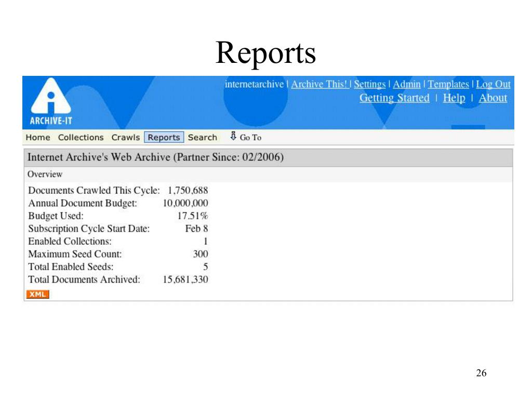This screenshot has width=532, height=399.
Task: Follow the Archive This! link
Action: pos(320,84)
